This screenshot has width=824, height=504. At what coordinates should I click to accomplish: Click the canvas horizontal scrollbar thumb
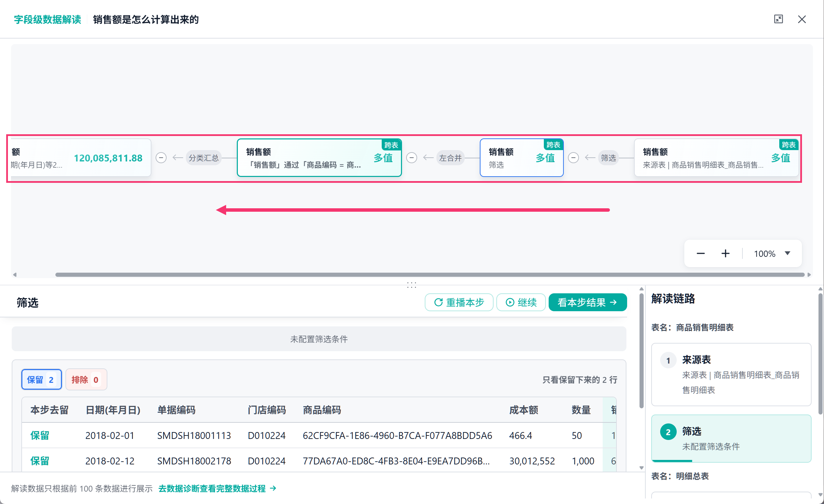[x=430, y=275]
